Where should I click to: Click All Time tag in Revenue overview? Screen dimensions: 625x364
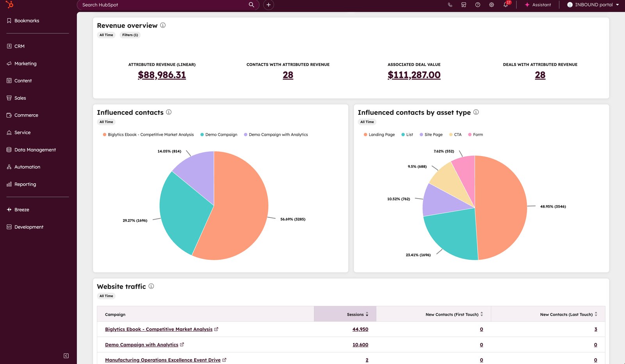(x=106, y=35)
